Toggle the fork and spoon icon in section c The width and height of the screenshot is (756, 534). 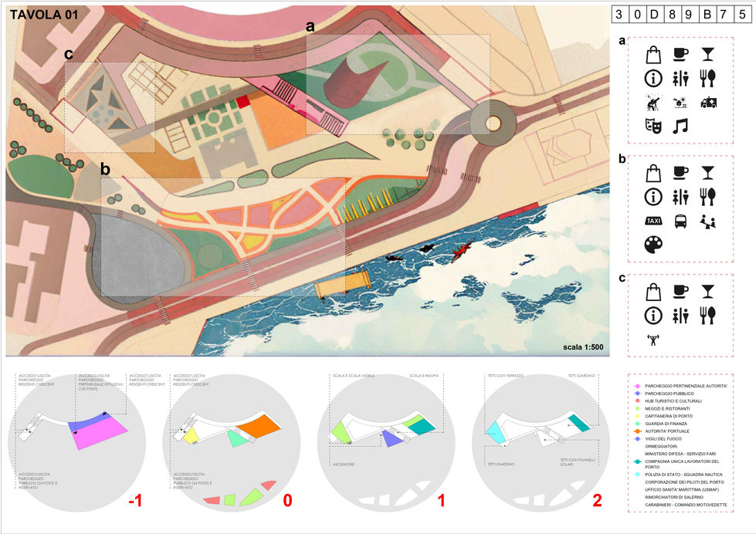[709, 314]
